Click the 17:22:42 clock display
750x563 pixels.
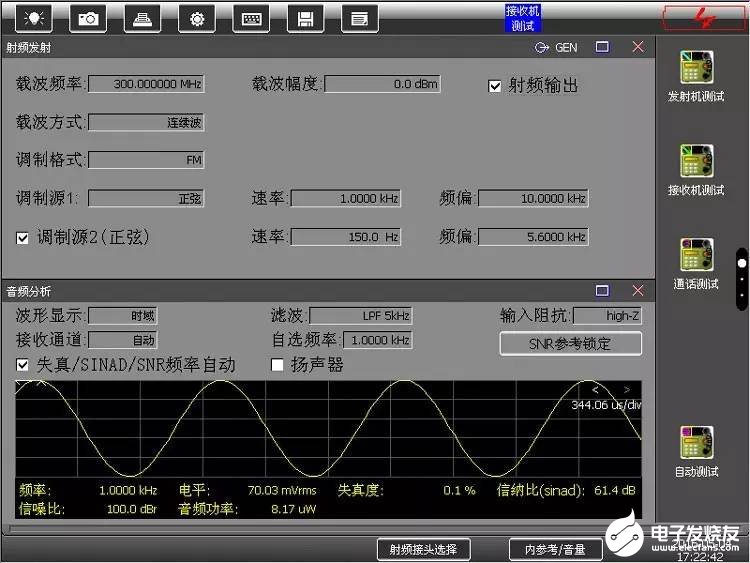(x=700, y=556)
